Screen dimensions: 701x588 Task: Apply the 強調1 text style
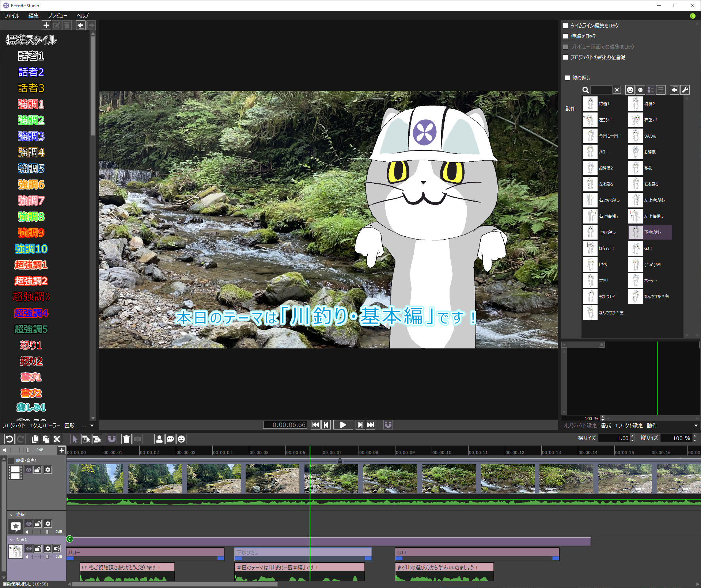click(x=31, y=104)
